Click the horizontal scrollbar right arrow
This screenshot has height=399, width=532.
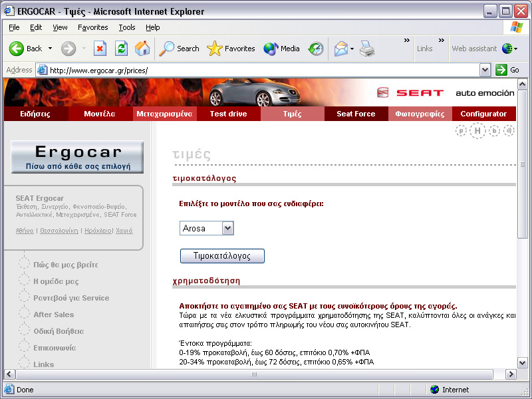coord(511,374)
